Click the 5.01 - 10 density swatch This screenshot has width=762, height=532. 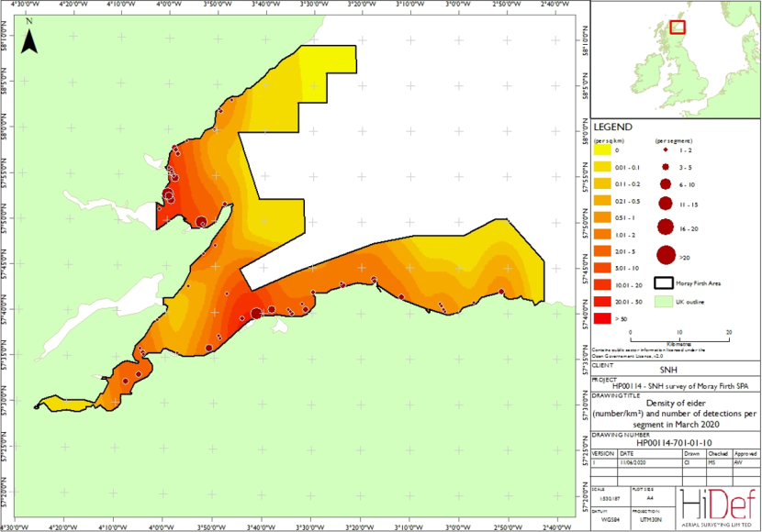coord(602,268)
